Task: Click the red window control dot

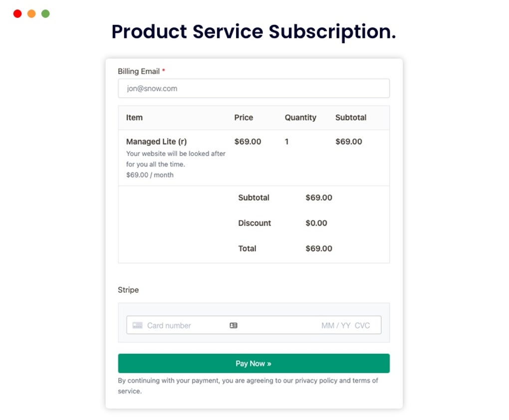Action: [x=17, y=13]
